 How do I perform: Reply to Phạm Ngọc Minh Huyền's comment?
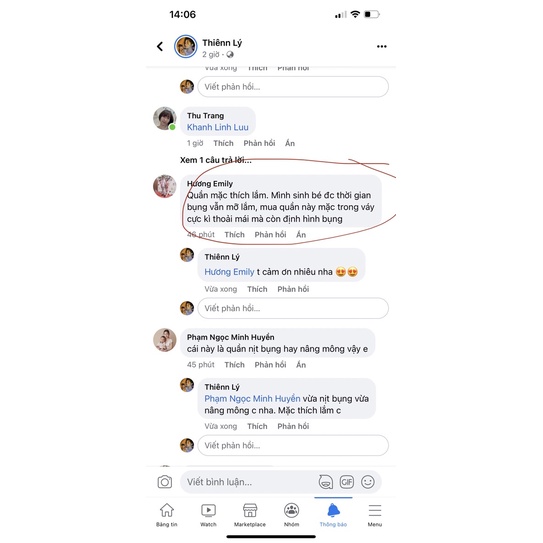tap(270, 365)
